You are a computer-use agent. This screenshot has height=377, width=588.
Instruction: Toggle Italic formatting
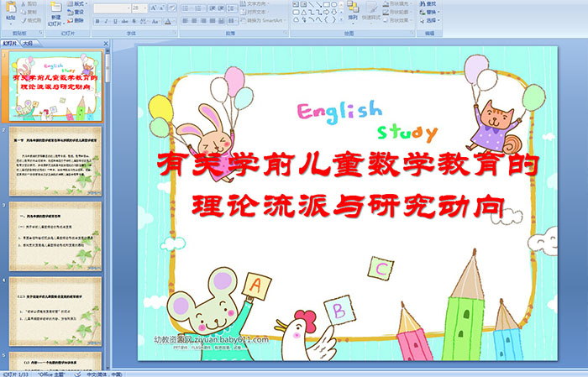pyautogui.click(x=106, y=21)
